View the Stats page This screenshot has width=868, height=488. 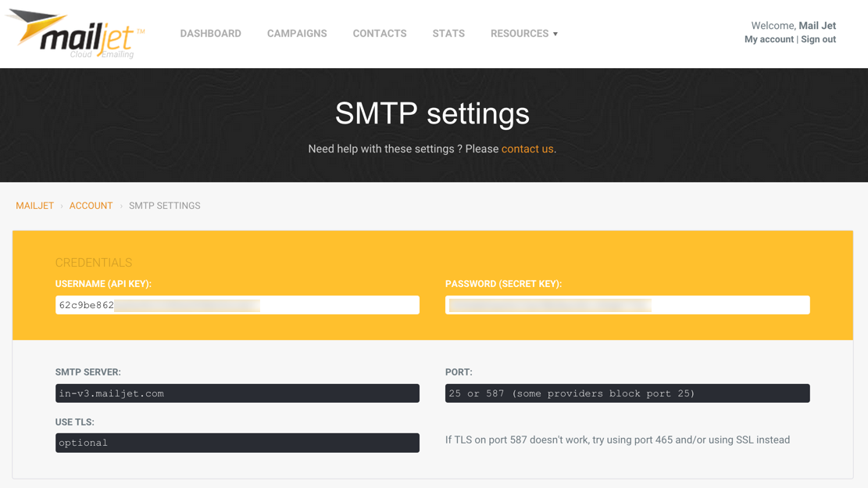(x=448, y=34)
